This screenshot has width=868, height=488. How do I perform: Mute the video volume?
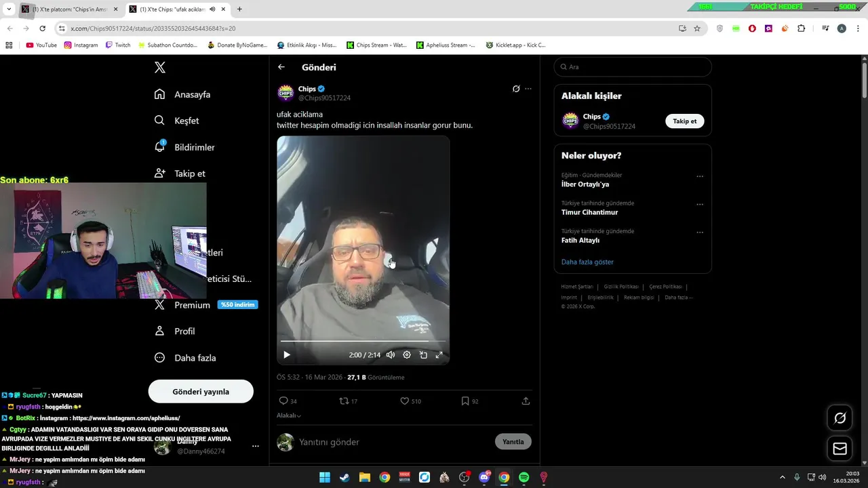391,354
